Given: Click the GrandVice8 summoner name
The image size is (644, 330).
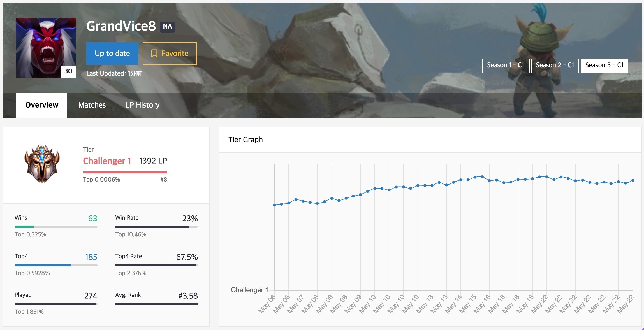Looking at the screenshot, I should tap(121, 26).
